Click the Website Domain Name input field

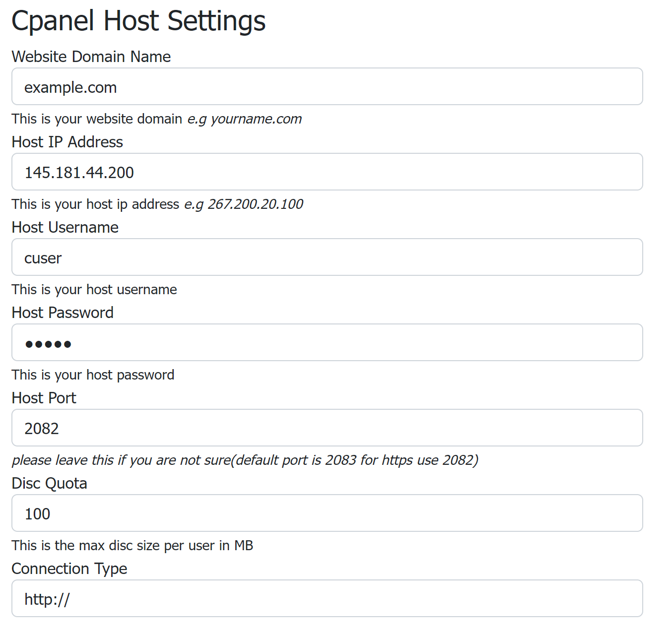[x=327, y=87]
